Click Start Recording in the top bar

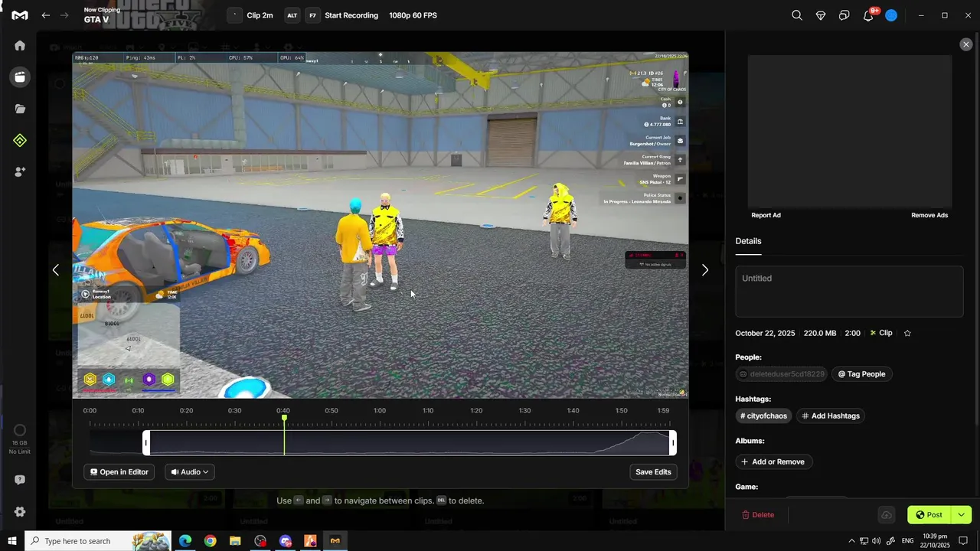coord(351,15)
